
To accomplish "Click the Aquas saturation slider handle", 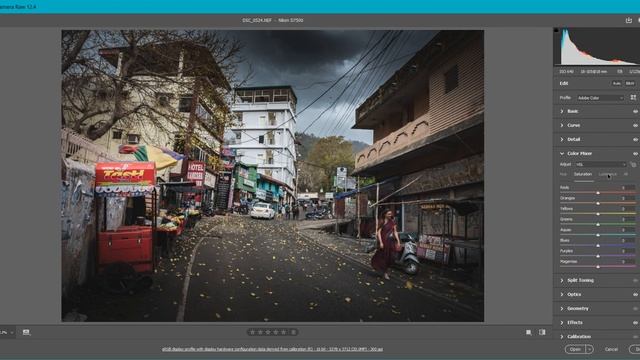I will coord(598,235).
